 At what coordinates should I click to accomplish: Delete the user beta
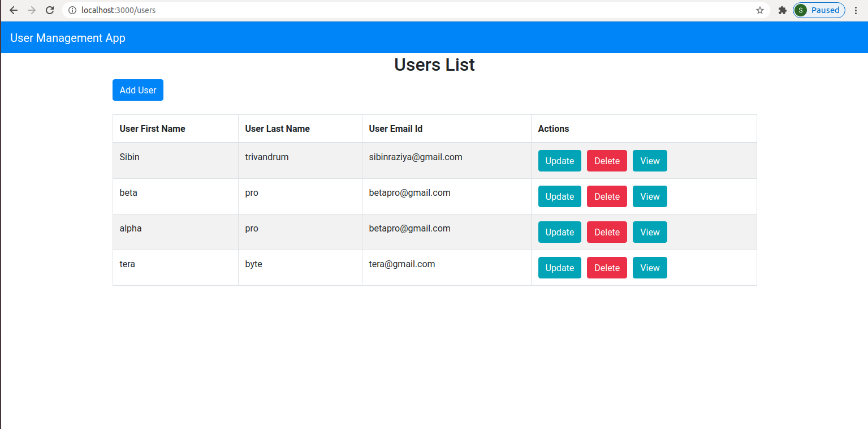pyautogui.click(x=607, y=196)
